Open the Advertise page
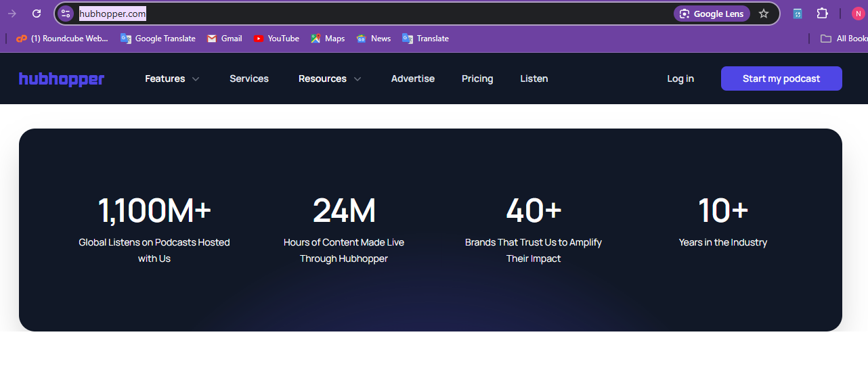The height and width of the screenshot is (389, 868). point(413,78)
